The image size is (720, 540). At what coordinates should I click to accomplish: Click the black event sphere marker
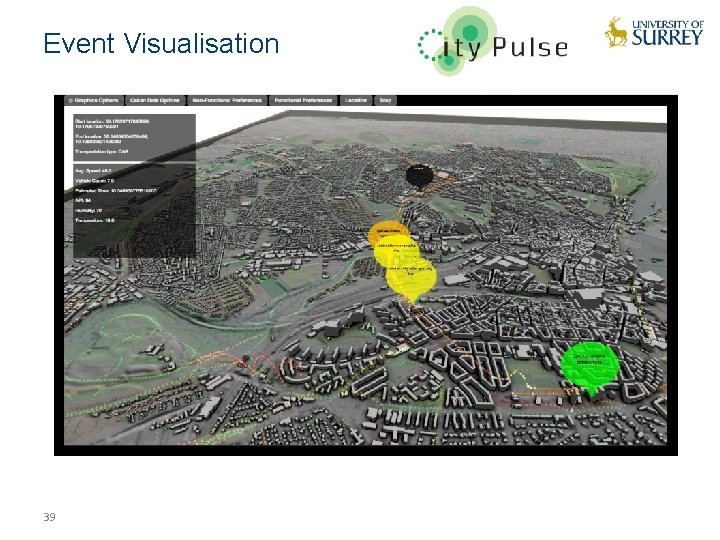[x=419, y=177]
